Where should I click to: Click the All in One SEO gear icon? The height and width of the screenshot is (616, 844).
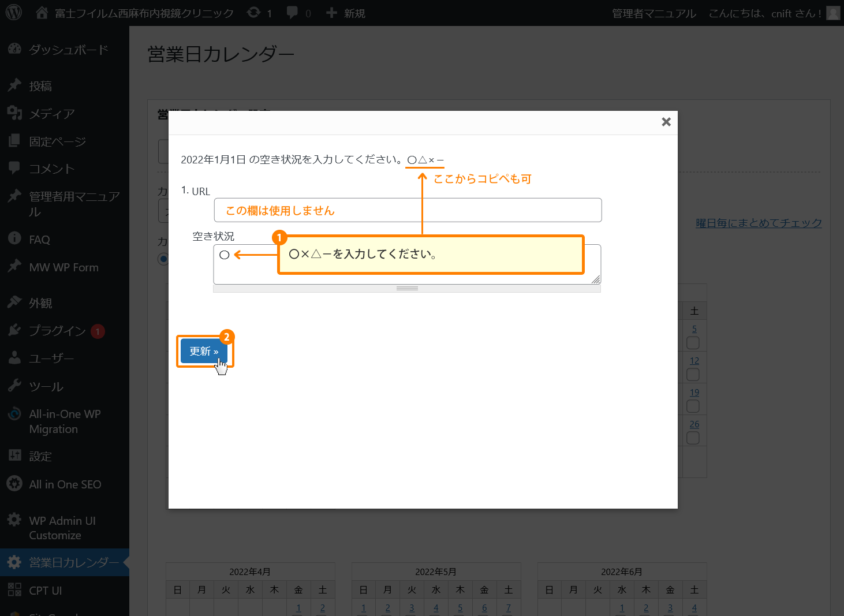coord(14,483)
